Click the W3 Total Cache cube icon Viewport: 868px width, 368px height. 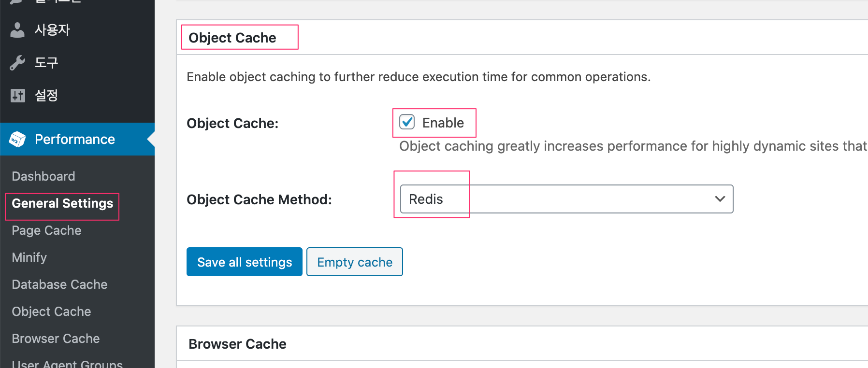click(17, 140)
